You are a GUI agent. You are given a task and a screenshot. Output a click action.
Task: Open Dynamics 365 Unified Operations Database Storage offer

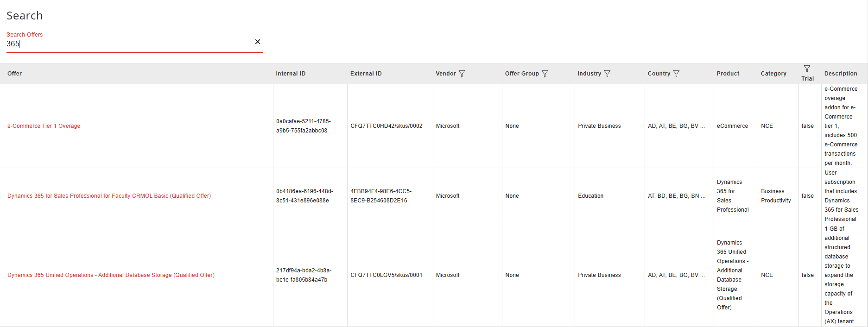point(111,275)
